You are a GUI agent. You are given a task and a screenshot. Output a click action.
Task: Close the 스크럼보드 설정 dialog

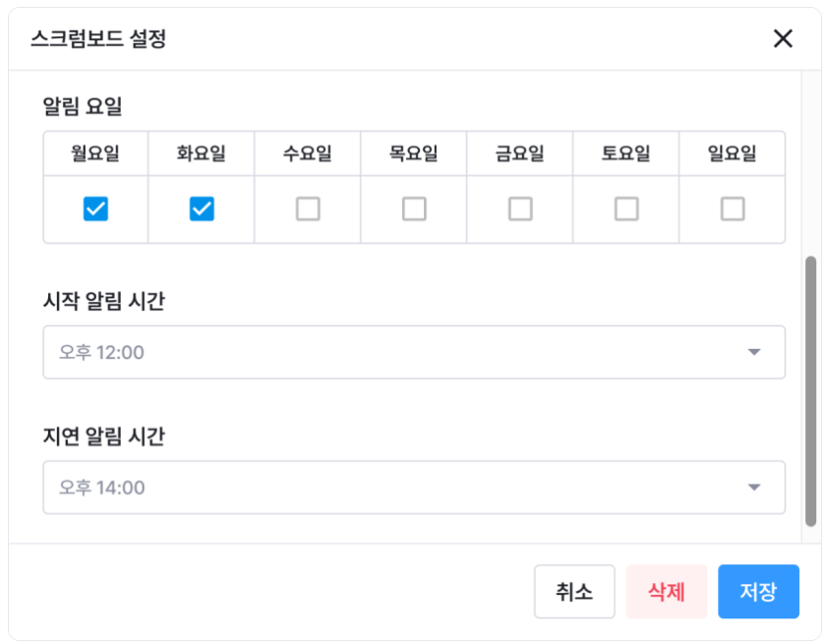coord(783,38)
